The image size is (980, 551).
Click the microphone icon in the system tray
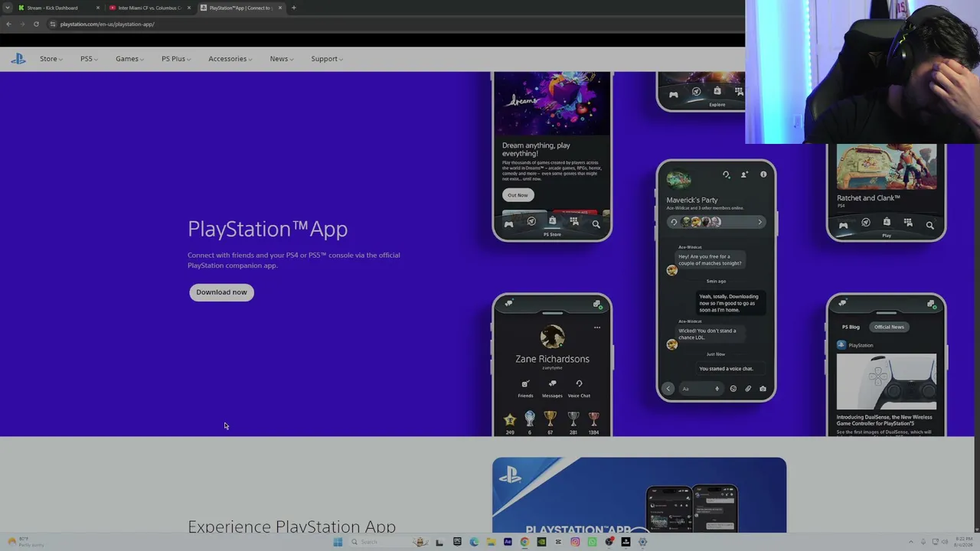[923, 542]
